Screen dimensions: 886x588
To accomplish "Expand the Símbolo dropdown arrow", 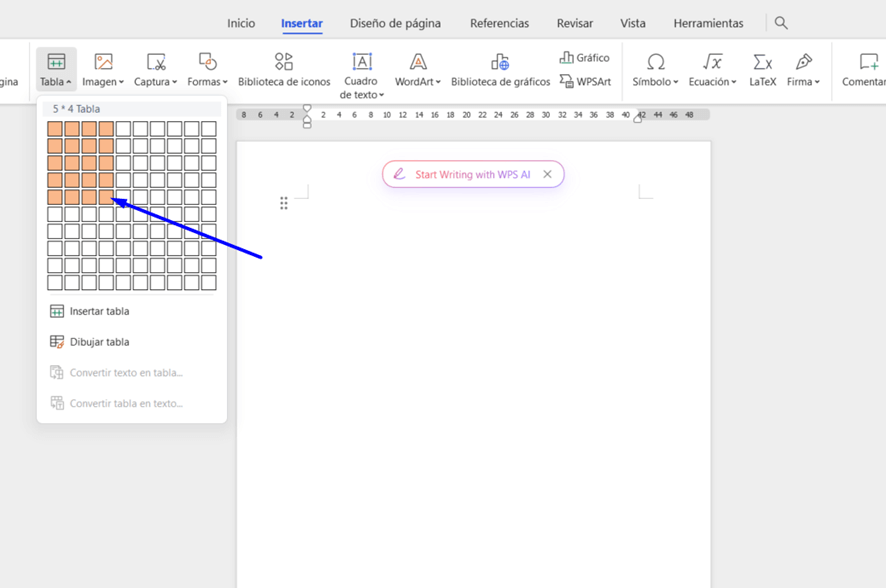I will [676, 82].
